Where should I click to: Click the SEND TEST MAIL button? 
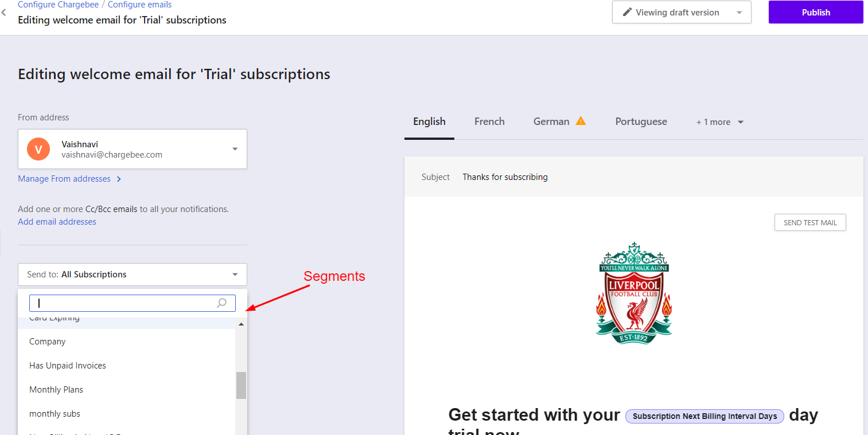809,222
